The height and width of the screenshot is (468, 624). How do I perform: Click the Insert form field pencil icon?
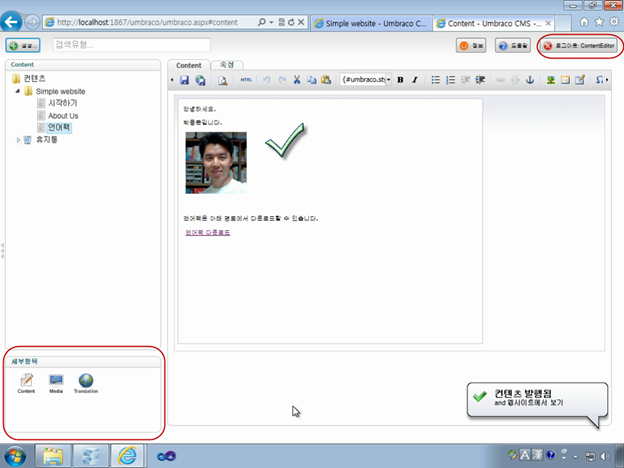coord(580,80)
